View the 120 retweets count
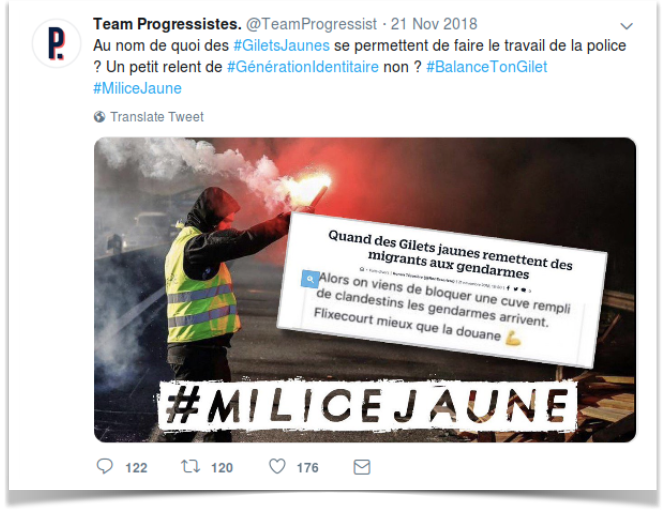The height and width of the screenshot is (514, 666). 222,468
